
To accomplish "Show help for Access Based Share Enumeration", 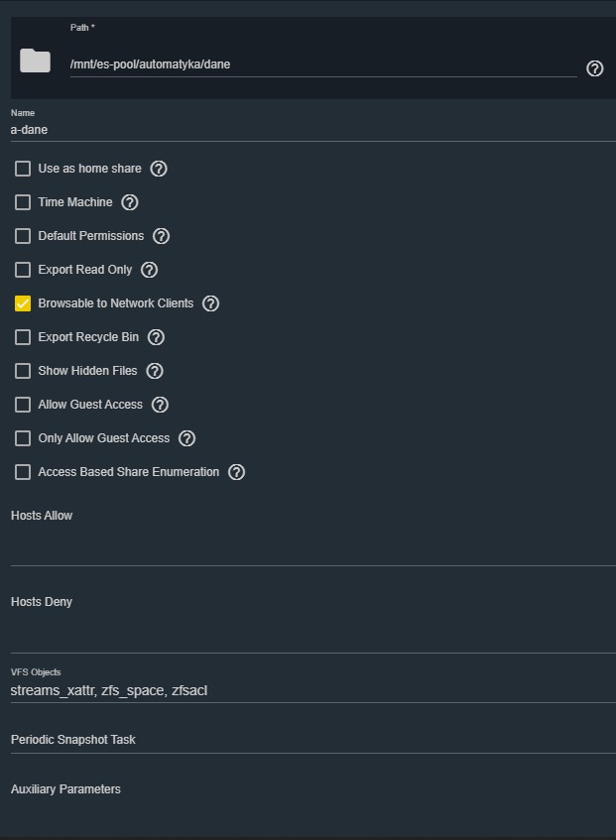I will [x=237, y=472].
